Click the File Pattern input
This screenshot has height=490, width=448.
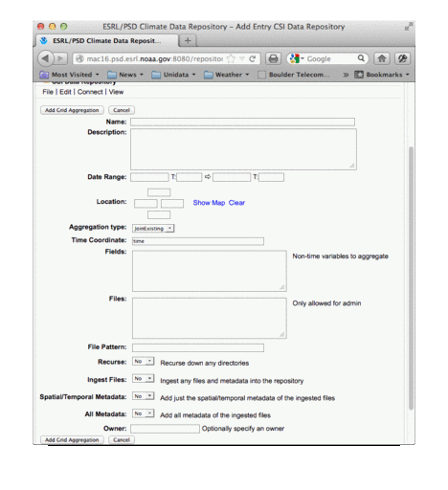(x=198, y=347)
